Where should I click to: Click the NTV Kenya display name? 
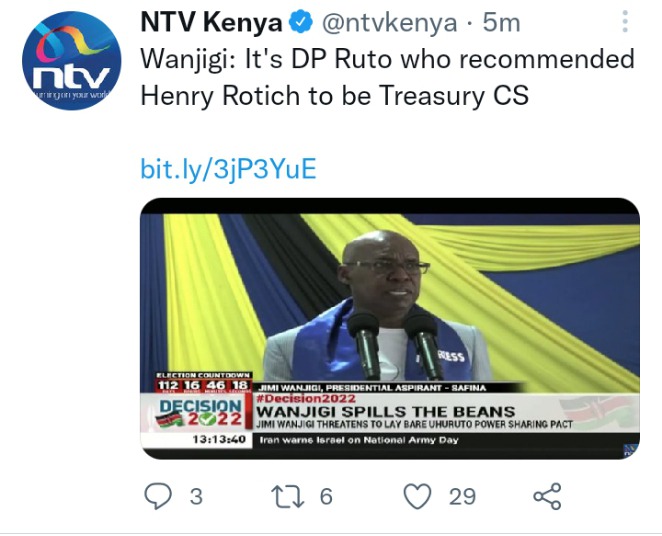point(211,23)
